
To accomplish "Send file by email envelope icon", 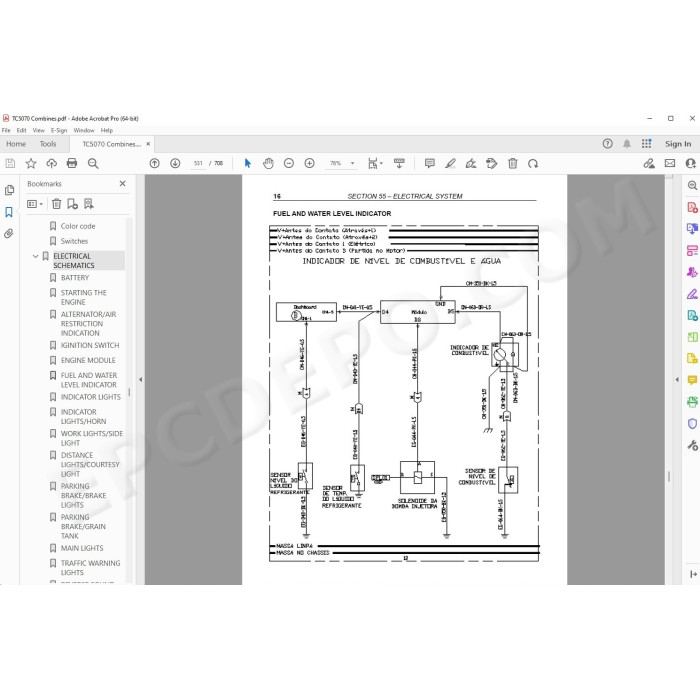I will (x=670, y=163).
